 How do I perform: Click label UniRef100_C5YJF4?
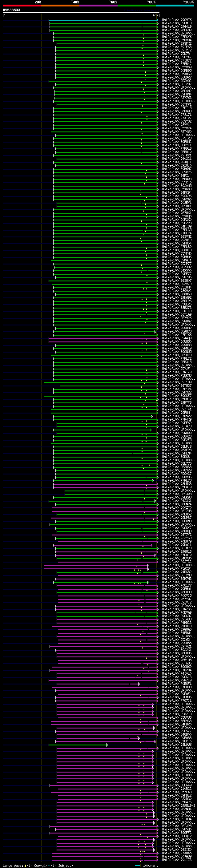(177, 369)
